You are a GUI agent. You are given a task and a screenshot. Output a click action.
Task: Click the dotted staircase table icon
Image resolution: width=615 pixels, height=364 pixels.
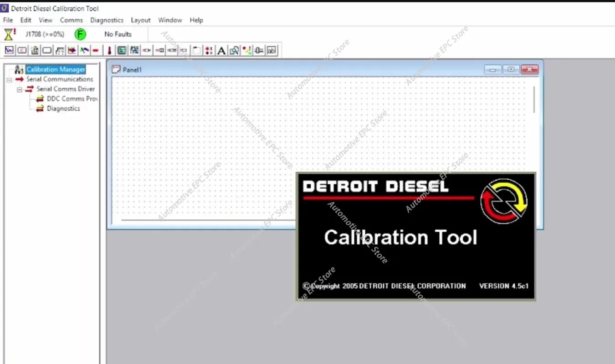[x=60, y=50]
